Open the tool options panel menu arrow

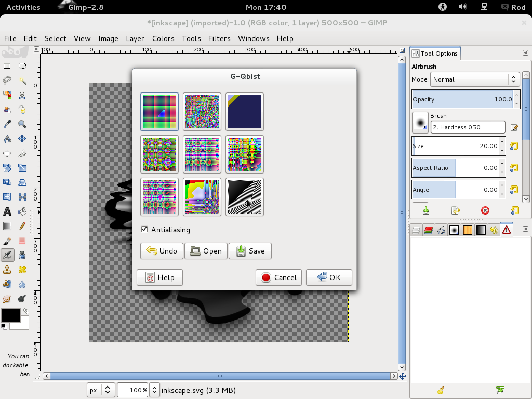(525, 52)
